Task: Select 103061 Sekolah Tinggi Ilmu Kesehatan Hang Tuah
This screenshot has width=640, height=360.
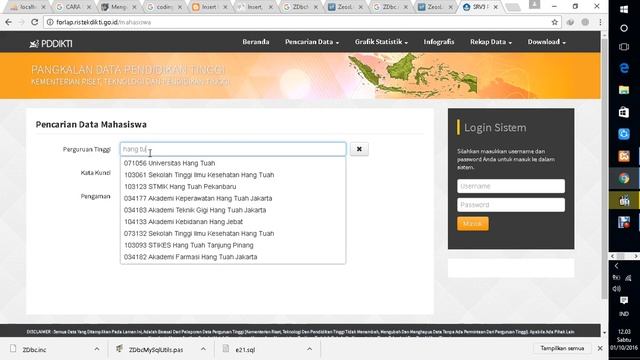Action: (x=233, y=175)
